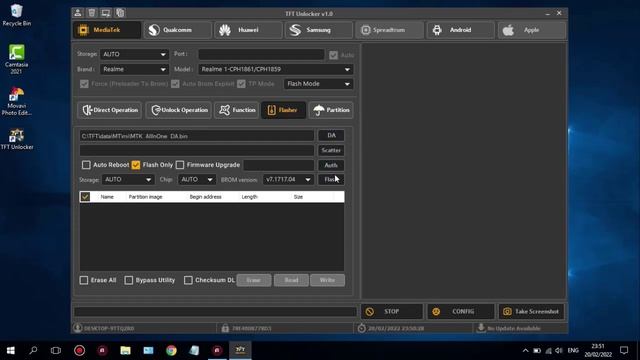Toggle the Auto port checkbox
640x360 pixels.
pos(333,55)
